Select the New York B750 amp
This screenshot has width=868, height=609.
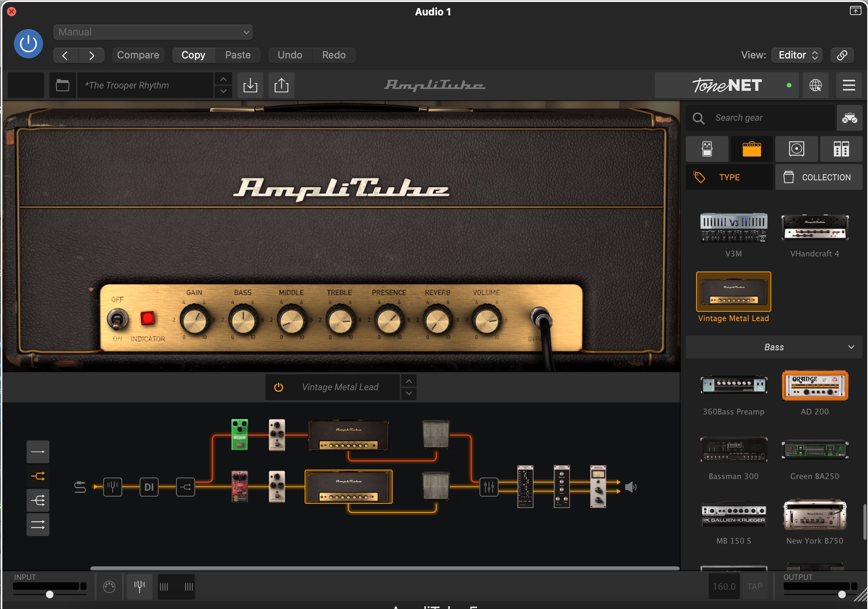pos(815,514)
